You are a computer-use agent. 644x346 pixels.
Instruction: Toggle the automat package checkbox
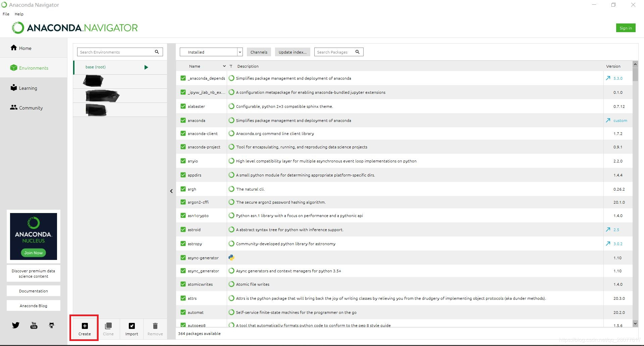coord(183,312)
